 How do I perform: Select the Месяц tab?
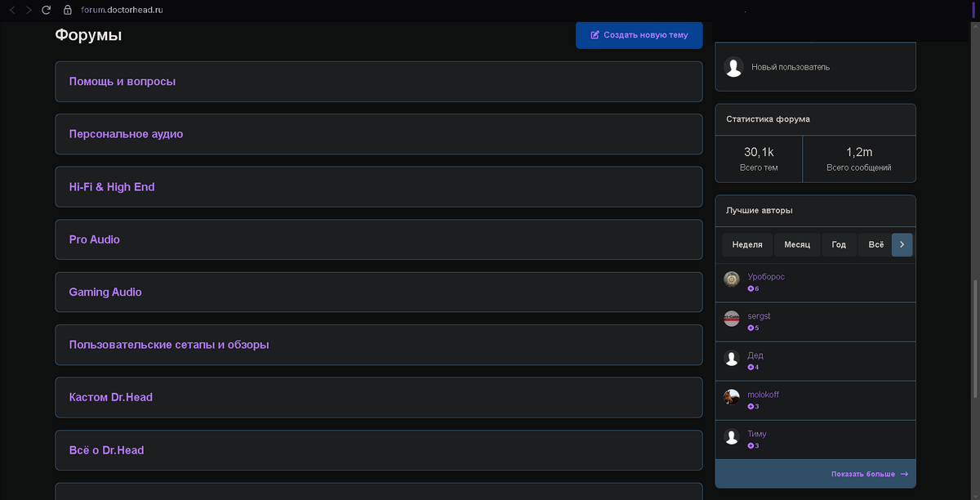coord(797,244)
